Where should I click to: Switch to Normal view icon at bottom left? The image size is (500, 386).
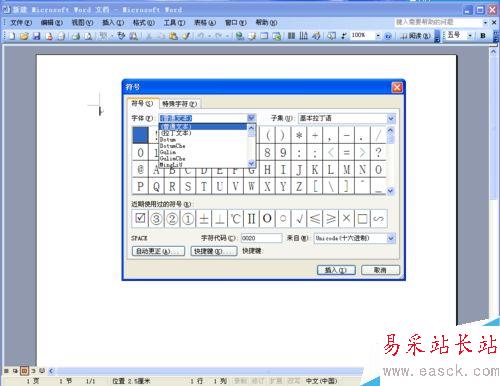[6, 371]
